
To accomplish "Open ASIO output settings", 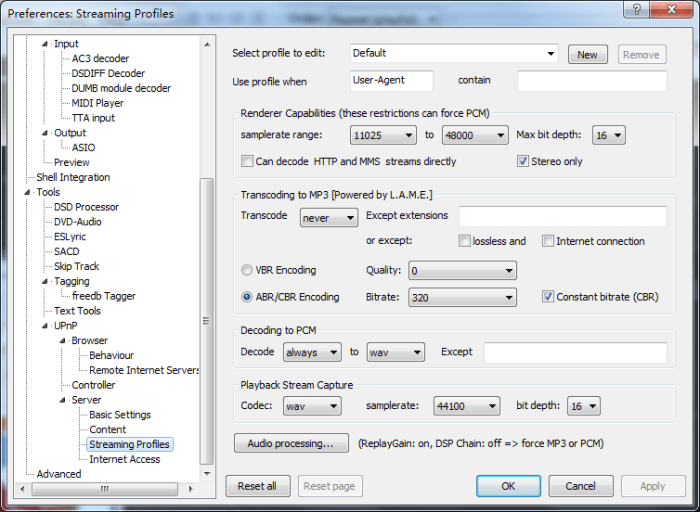I will [83, 148].
